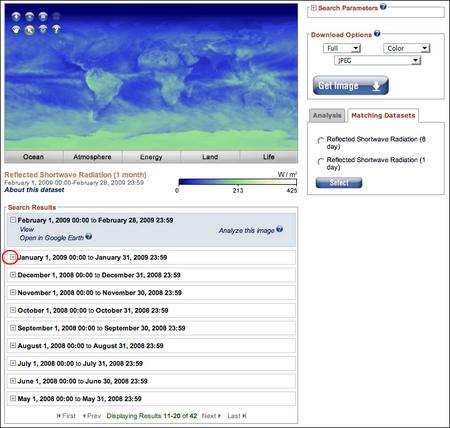The height and width of the screenshot is (428, 450).
Task: Click the W/m² color scale bar
Action: pos(238,182)
